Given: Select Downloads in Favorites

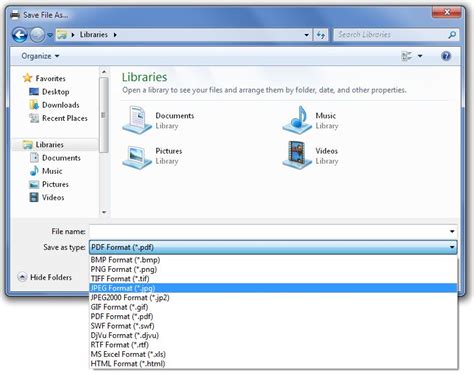Looking at the screenshot, I should click(x=54, y=105).
